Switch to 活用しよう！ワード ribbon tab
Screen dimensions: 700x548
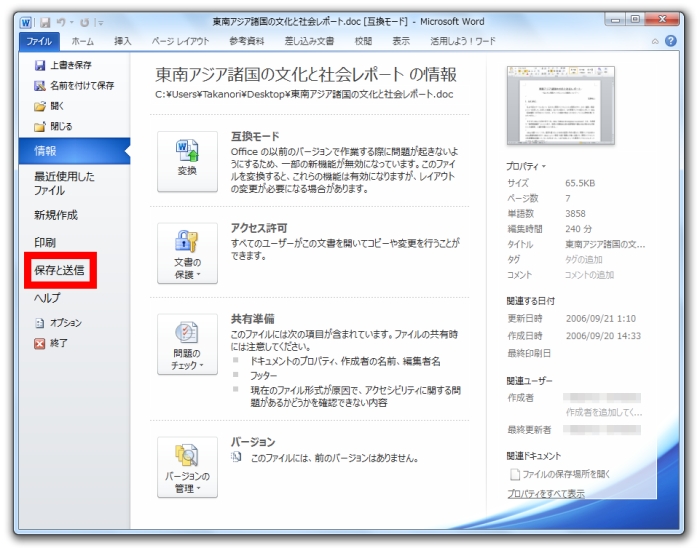pyautogui.click(x=462, y=42)
